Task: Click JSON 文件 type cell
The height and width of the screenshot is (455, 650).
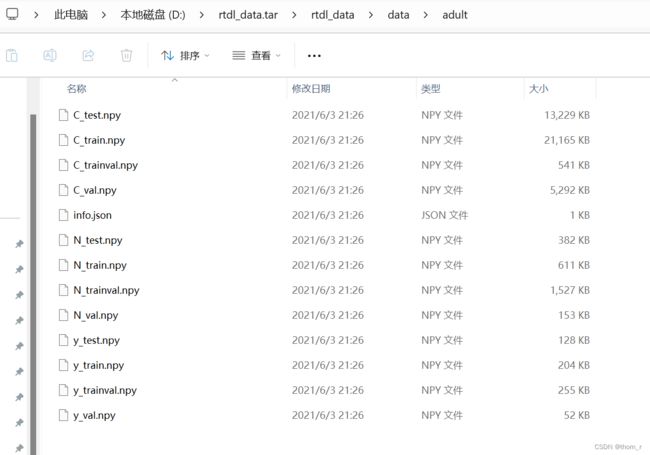Action: (x=444, y=215)
